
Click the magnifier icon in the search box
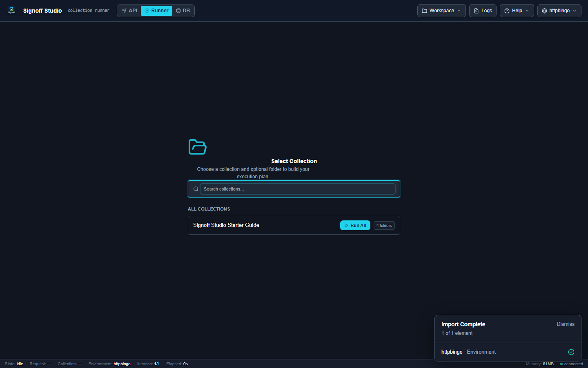pyautogui.click(x=196, y=189)
